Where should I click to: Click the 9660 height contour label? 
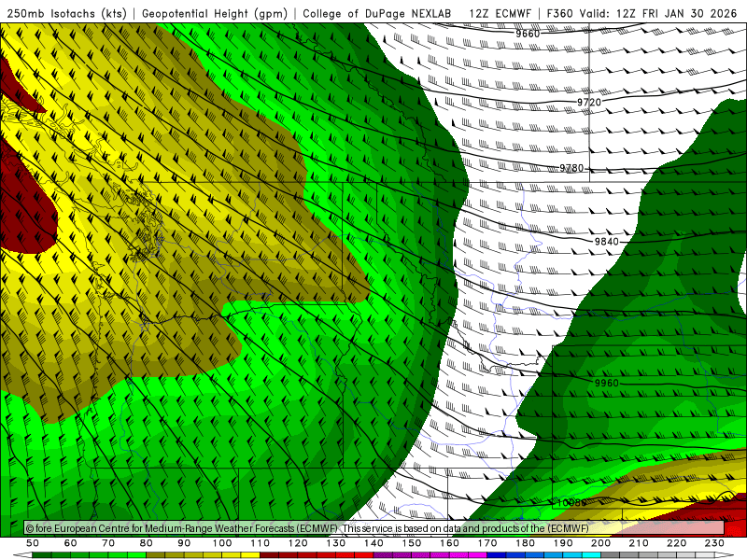(x=528, y=34)
